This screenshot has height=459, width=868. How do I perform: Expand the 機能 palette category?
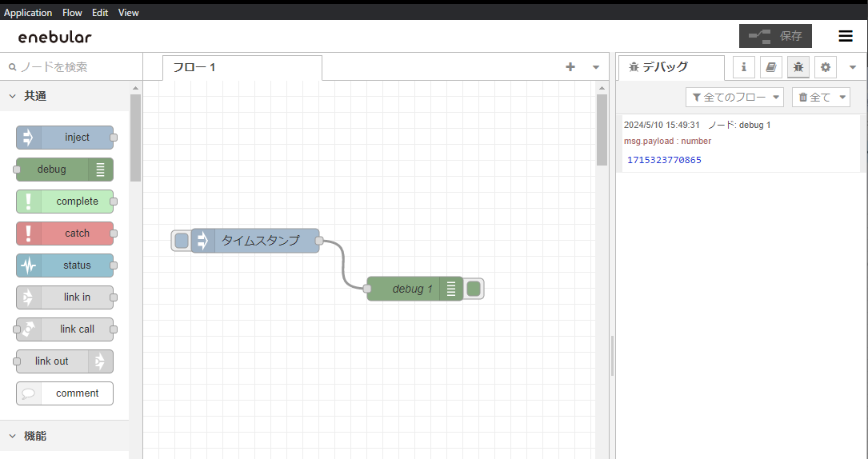[x=65, y=436]
